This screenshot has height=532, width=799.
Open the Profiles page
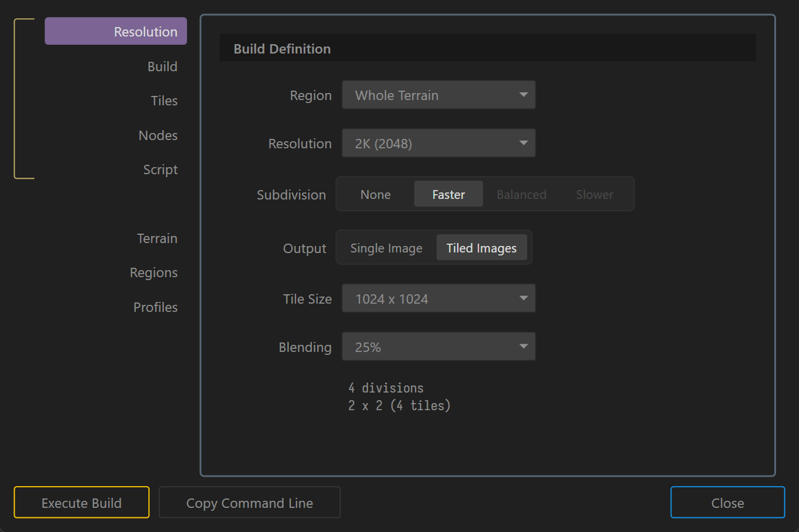pyautogui.click(x=155, y=307)
